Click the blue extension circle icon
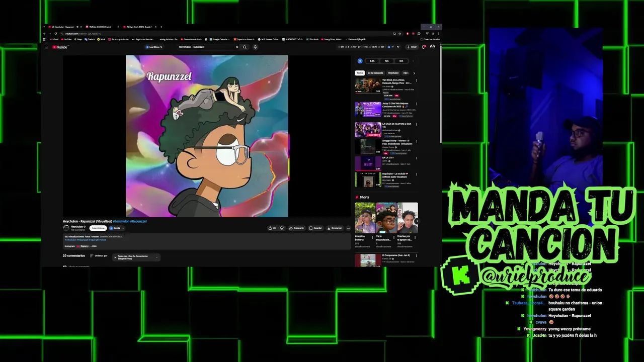The height and width of the screenshot is (362, 644). [x=360, y=61]
